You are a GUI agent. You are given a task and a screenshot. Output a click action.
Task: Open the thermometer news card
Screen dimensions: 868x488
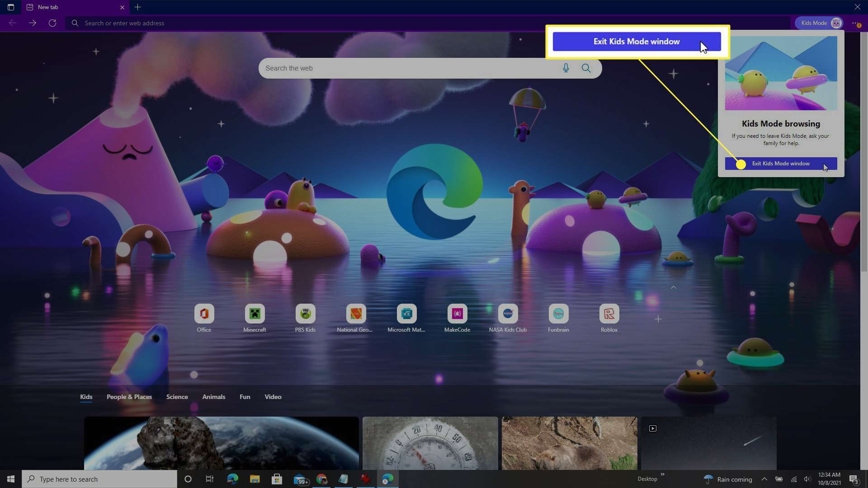coord(430,443)
